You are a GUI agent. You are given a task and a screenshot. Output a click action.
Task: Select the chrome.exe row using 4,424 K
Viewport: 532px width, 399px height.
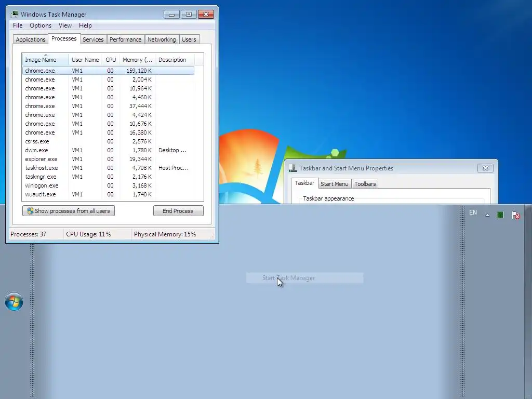[108, 115]
